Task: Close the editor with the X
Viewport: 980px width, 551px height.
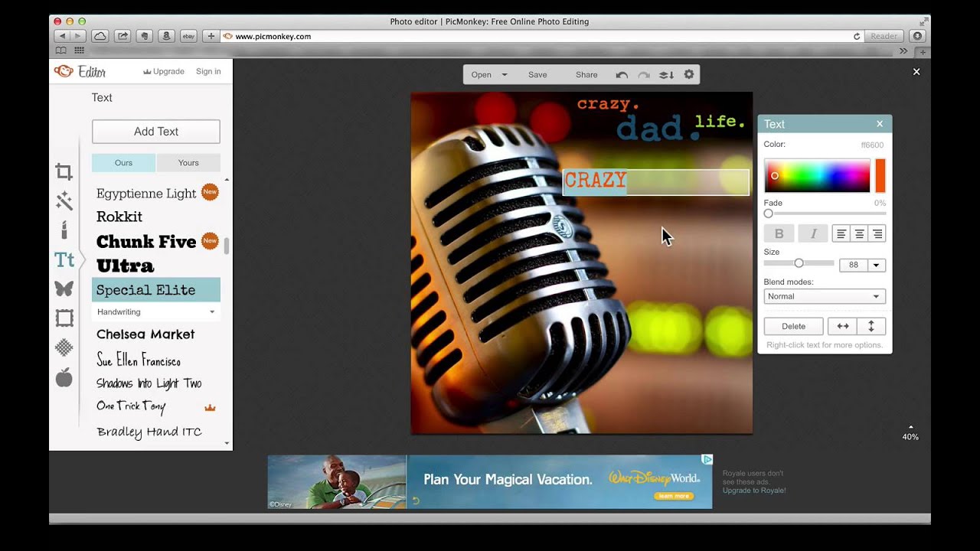Action: pos(916,72)
